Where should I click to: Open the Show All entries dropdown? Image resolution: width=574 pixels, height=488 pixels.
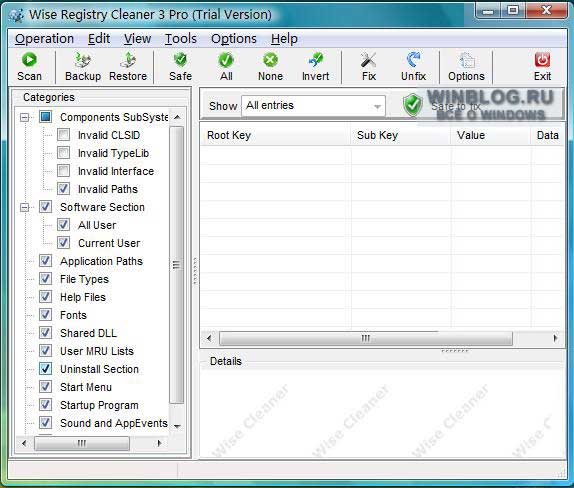[x=313, y=106]
